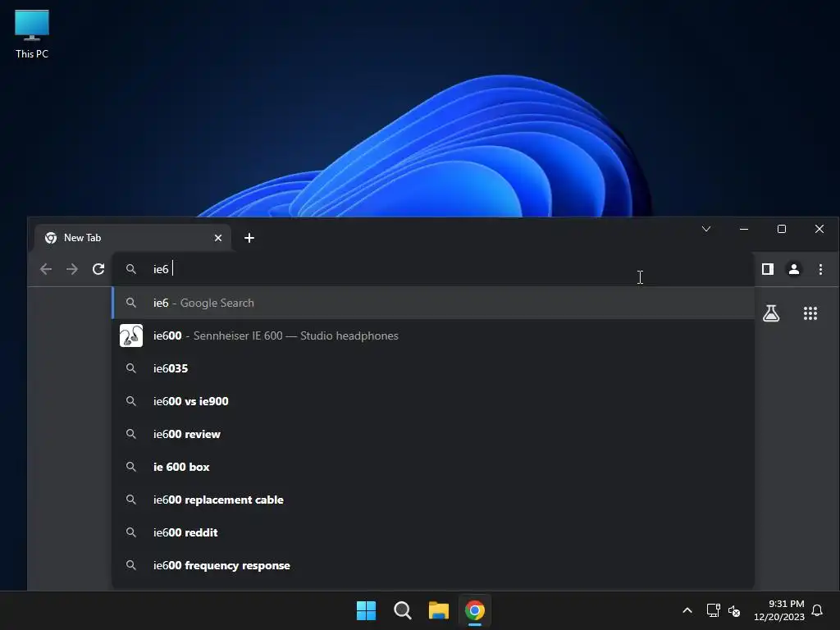Select ie600 Sennheiser IE 600 suggestion
Viewport: 840px width, 630px height.
coord(433,336)
